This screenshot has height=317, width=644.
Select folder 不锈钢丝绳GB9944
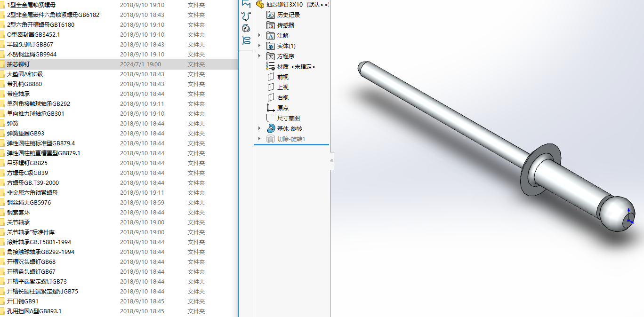coord(32,55)
